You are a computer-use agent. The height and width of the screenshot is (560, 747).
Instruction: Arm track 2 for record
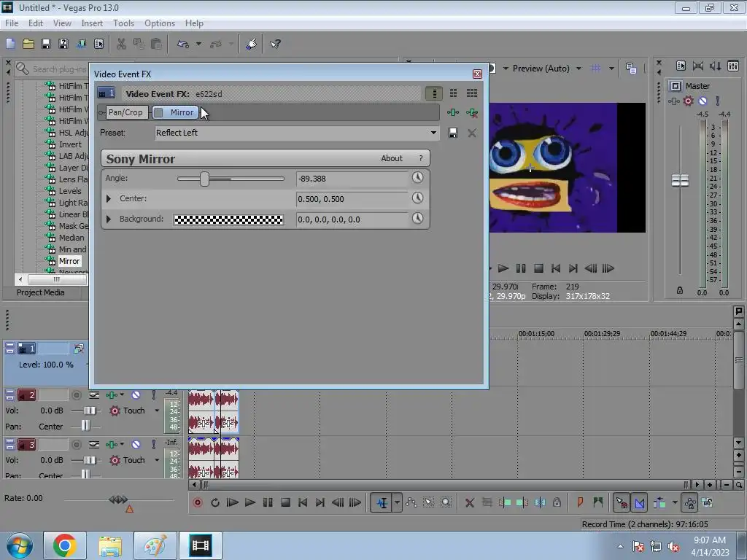76,394
